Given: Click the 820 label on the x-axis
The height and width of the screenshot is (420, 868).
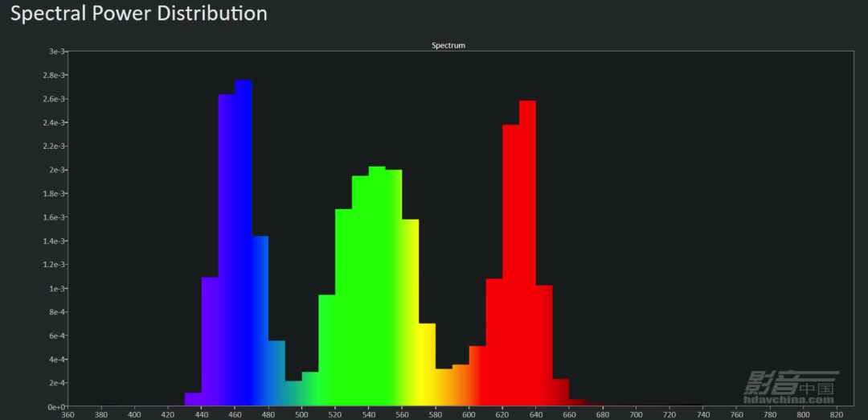Looking at the screenshot, I should click(x=837, y=415).
